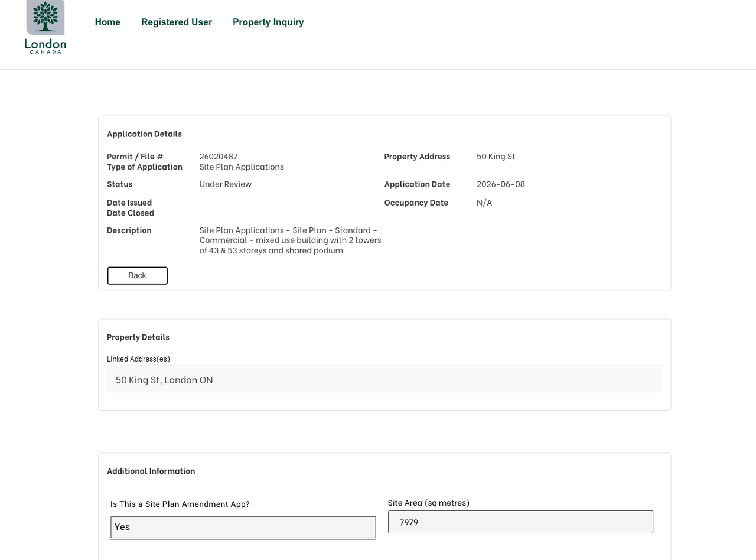Click 'Site Plan Applications' application type value
The image size is (756, 560).
tap(242, 167)
